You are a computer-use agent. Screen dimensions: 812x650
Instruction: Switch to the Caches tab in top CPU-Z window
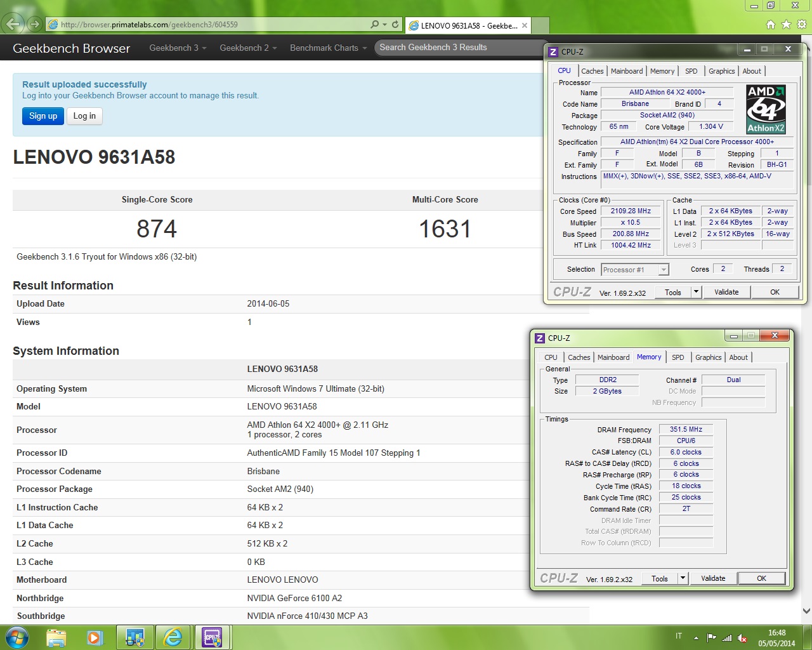593,71
